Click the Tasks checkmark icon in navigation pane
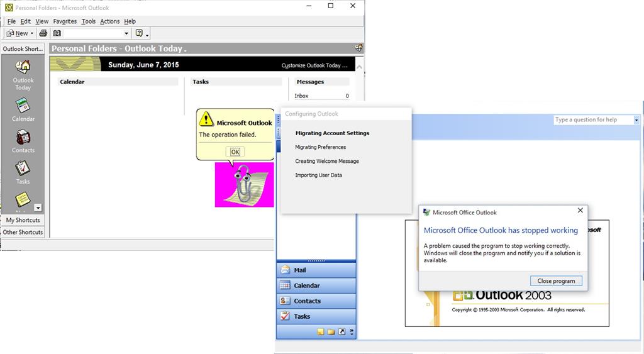 pyautogui.click(x=285, y=316)
